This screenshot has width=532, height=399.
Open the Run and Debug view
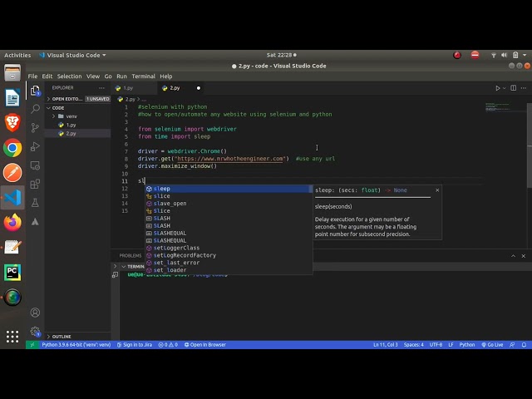(35, 146)
